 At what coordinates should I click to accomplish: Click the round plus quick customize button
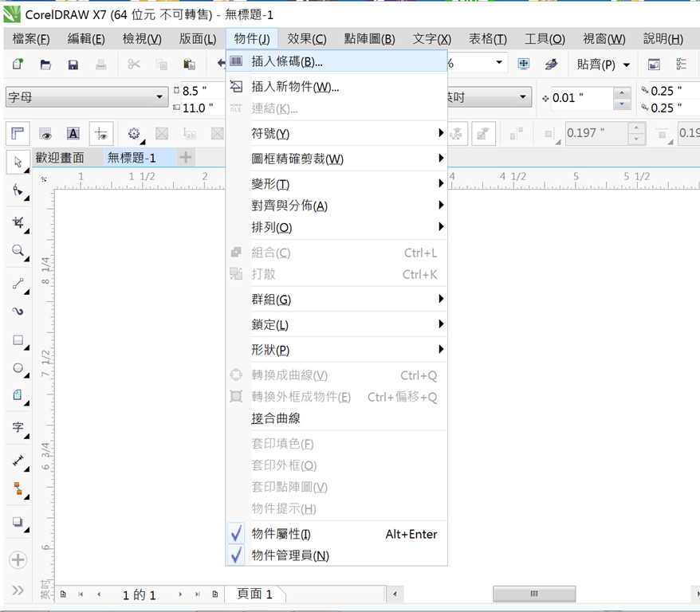pyautogui.click(x=18, y=560)
